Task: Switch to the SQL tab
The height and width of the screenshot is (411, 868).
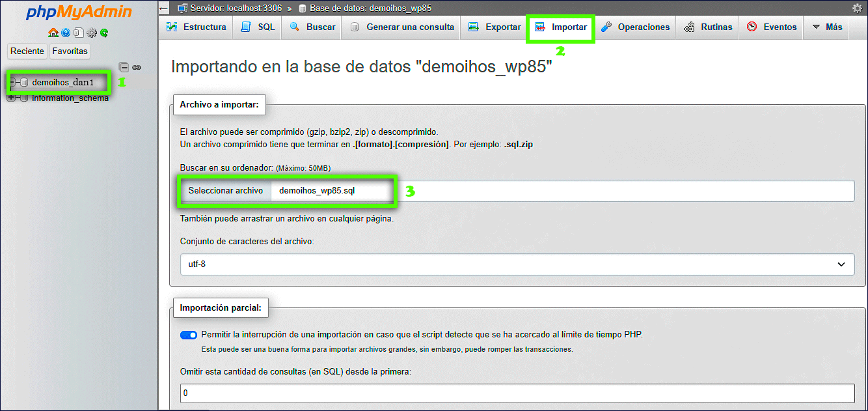Action: pyautogui.click(x=256, y=27)
